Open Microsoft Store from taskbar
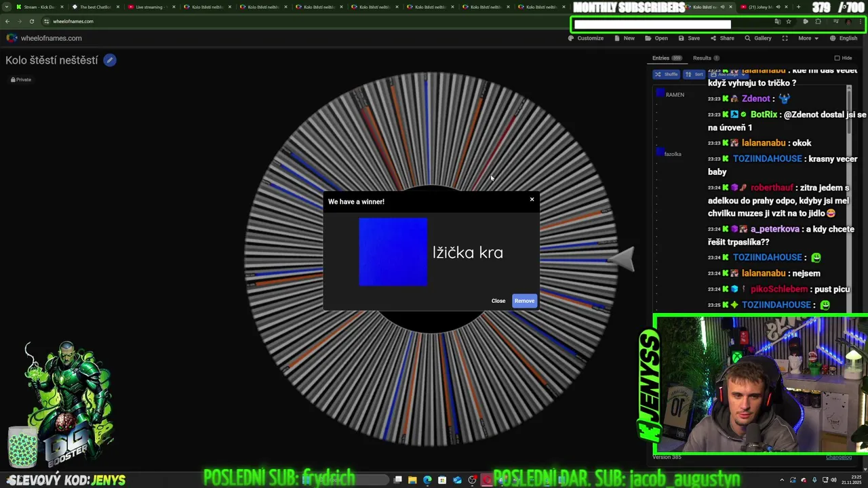Screen dimensions: 868x488 442,481
